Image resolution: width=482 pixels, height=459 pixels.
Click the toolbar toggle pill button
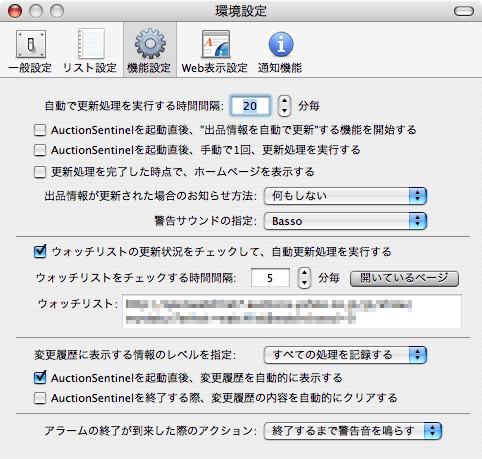tap(463, 11)
